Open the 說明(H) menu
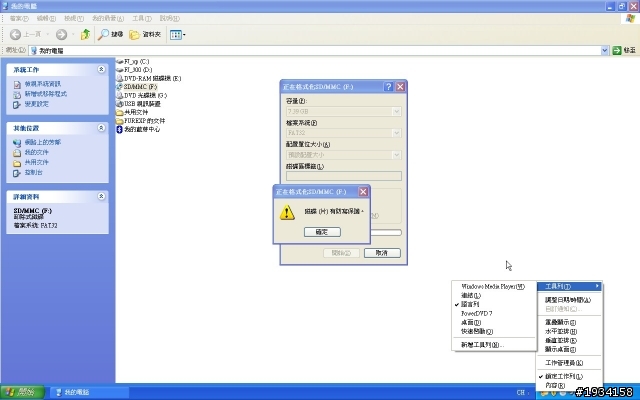Viewport: 640px width, 400px height. tap(169, 18)
